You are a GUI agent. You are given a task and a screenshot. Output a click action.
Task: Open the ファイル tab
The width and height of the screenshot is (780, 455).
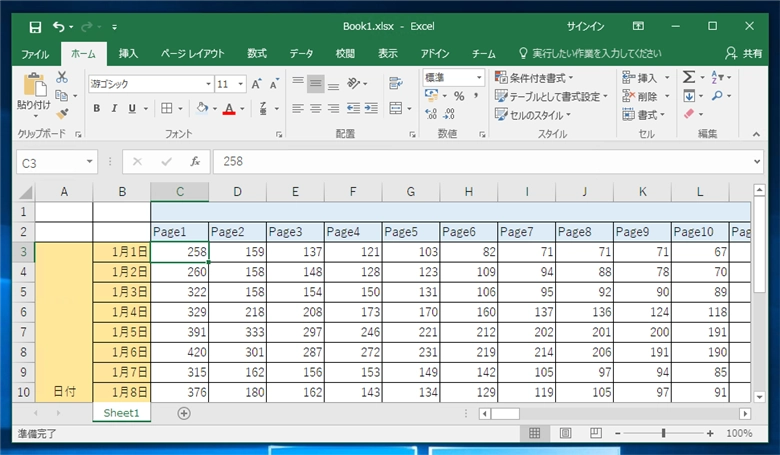click(x=35, y=54)
